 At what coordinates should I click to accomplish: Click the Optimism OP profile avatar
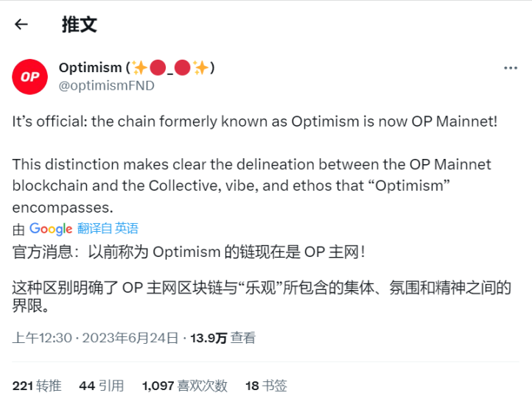30,76
